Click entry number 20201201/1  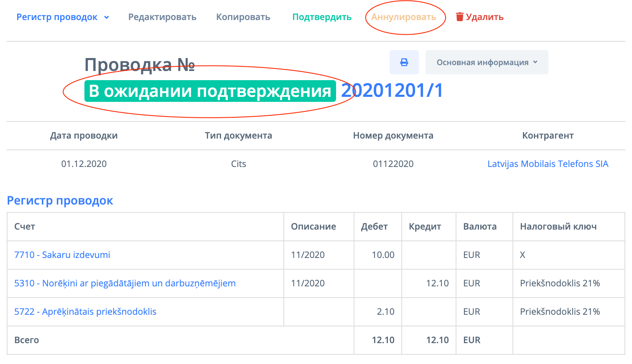[x=392, y=91]
